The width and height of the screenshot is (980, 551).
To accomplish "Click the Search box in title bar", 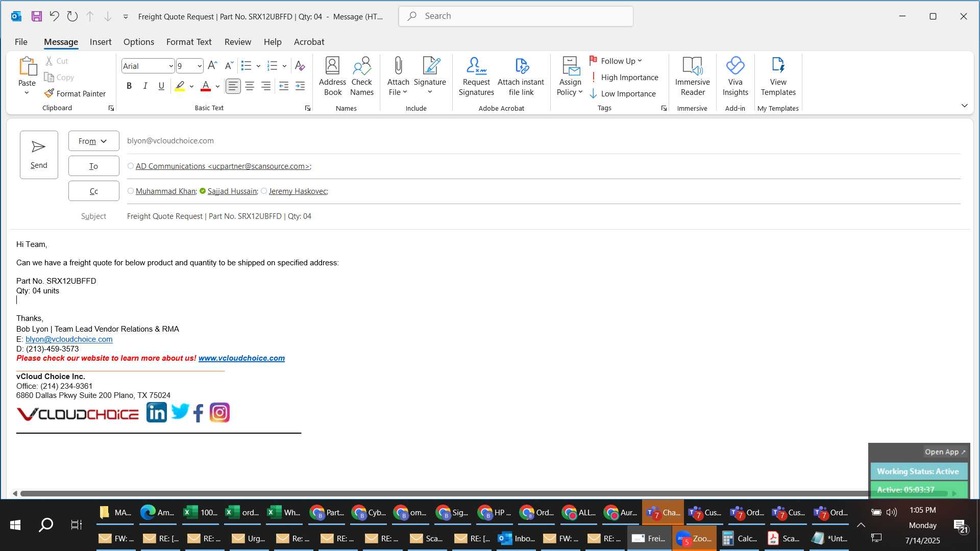I will click(x=516, y=16).
